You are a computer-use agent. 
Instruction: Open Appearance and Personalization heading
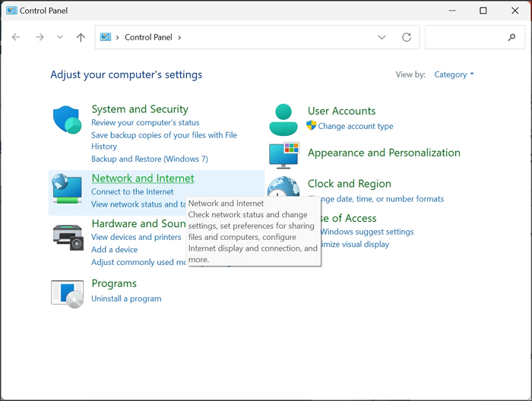384,153
